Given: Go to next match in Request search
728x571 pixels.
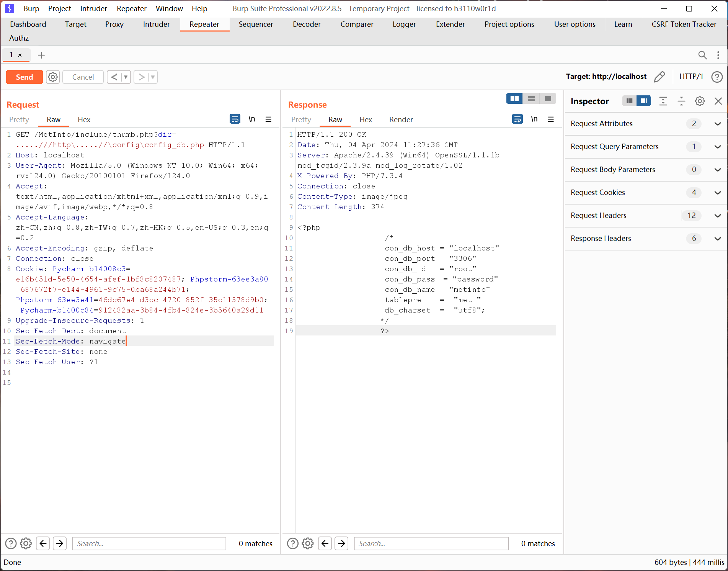Looking at the screenshot, I should pyautogui.click(x=60, y=543).
